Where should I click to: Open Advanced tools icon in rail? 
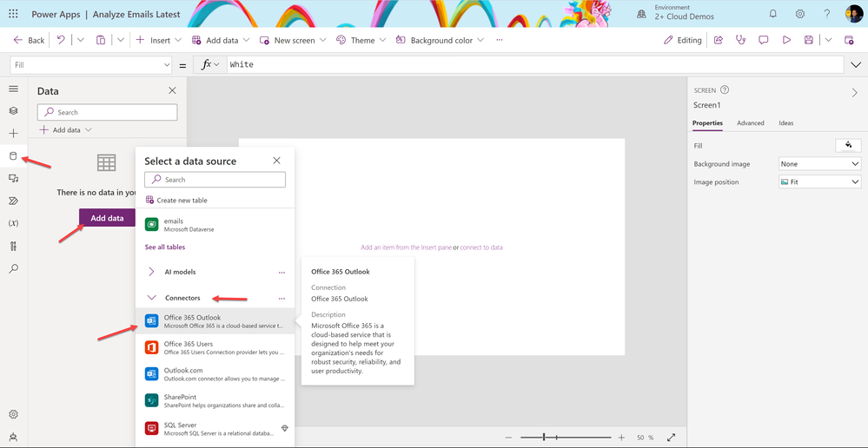click(x=13, y=246)
